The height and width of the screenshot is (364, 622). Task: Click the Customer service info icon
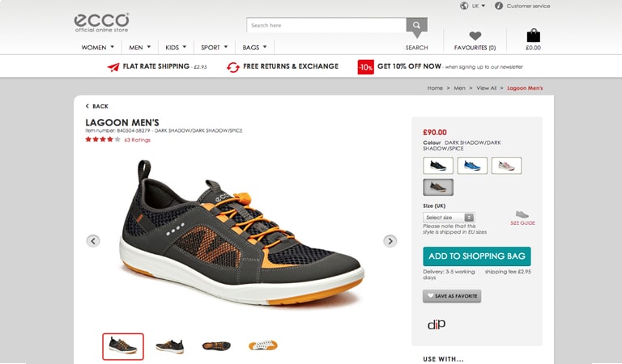coord(499,6)
